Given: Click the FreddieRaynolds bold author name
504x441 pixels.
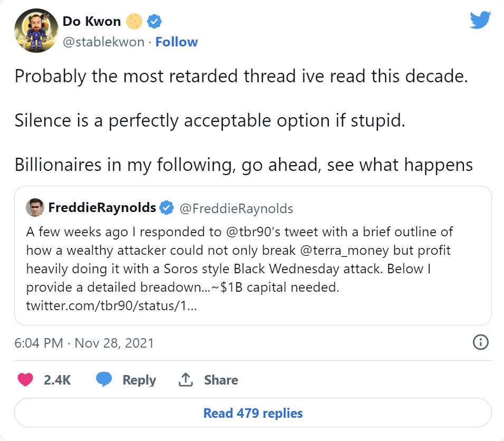Looking at the screenshot, I should pos(102,208).
